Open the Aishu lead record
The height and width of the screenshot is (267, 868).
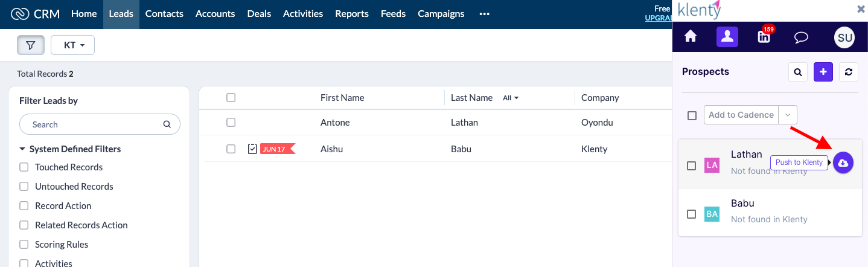click(x=331, y=149)
